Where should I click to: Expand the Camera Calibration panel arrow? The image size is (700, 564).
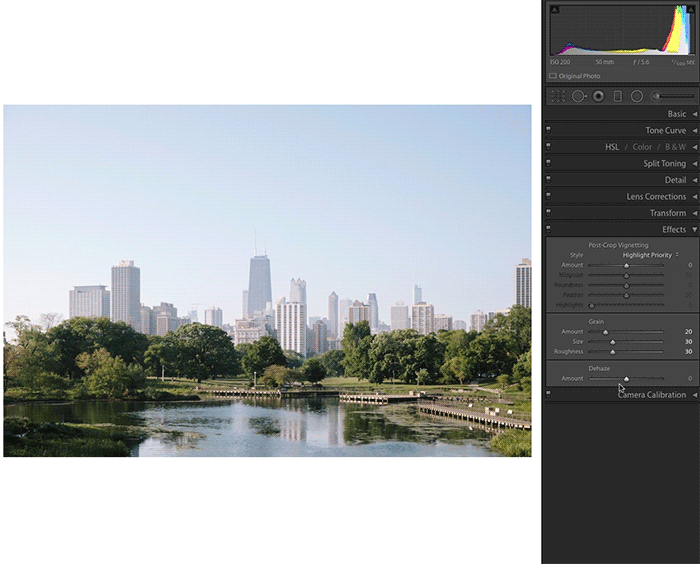click(x=695, y=395)
